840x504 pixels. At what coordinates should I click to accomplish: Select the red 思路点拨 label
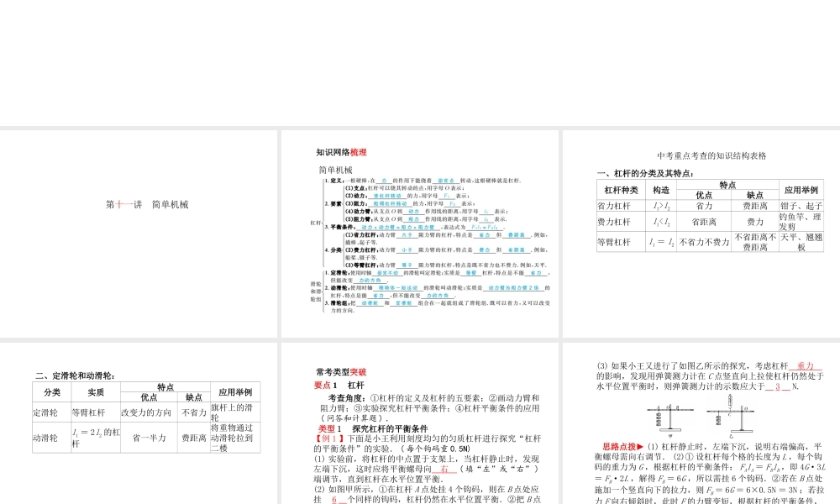click(x=622, y=446)
